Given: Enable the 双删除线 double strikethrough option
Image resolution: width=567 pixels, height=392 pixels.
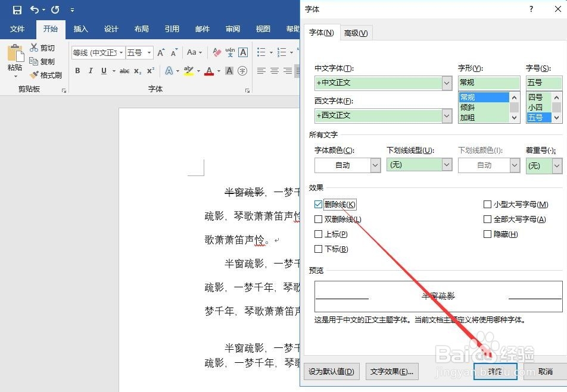Looking at the screenshot, I should point(319,219).
